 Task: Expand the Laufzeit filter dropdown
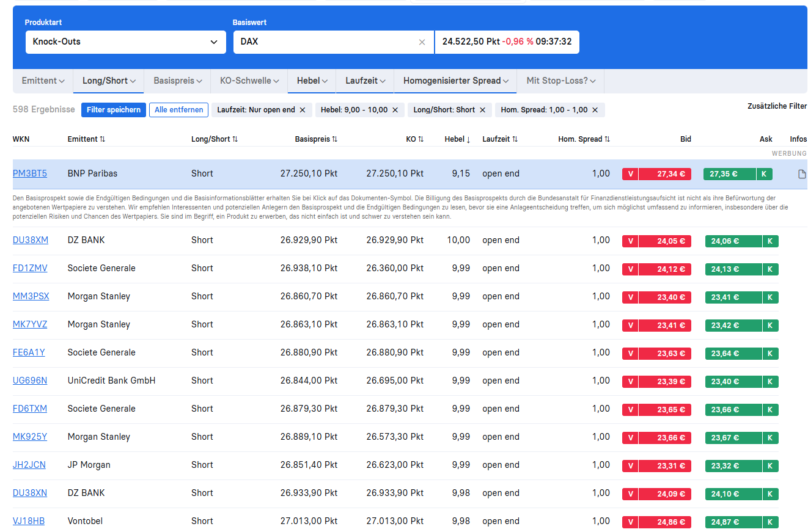tap(365, 81)
